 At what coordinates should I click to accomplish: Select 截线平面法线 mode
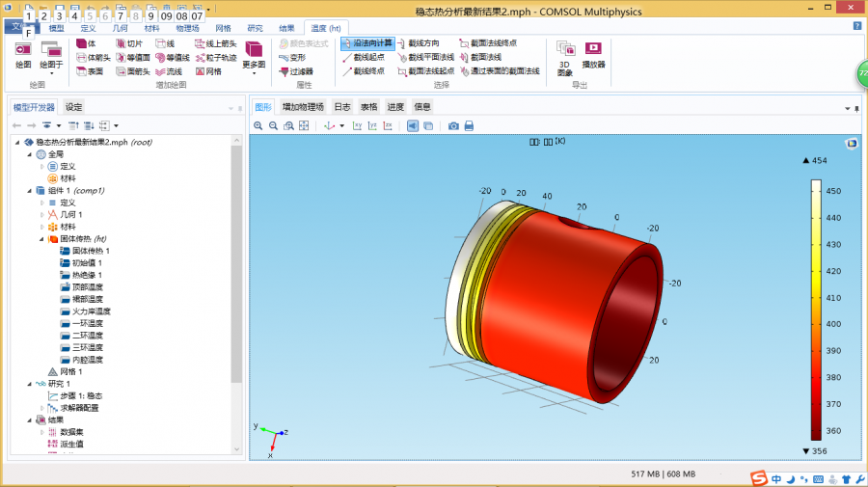coord(425,58)
